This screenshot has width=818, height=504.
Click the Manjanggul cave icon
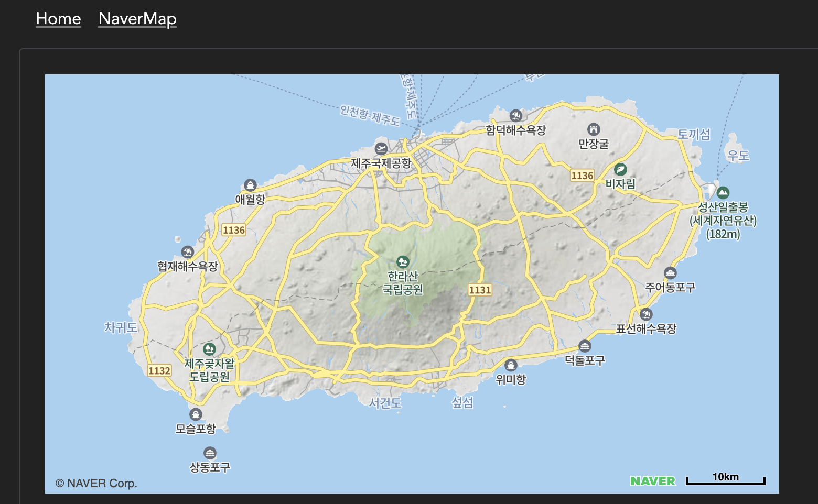(594, 129)
